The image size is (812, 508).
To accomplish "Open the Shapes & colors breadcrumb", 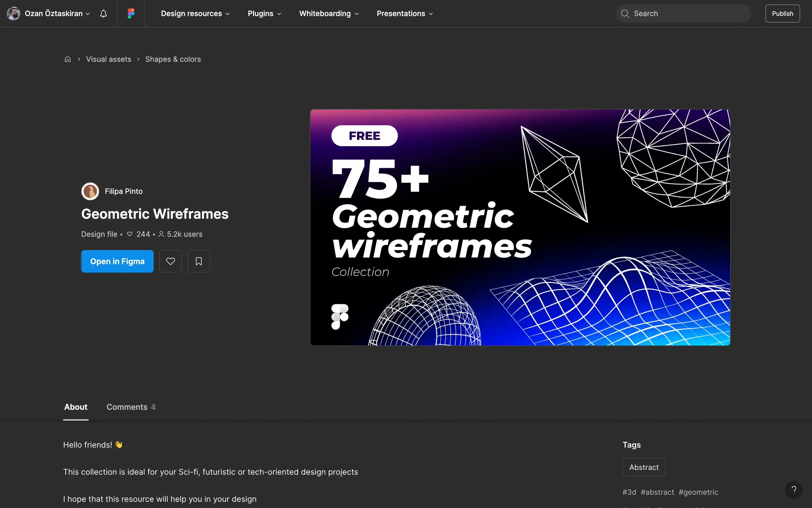I will pyautogui.click(x=173, y=59).
